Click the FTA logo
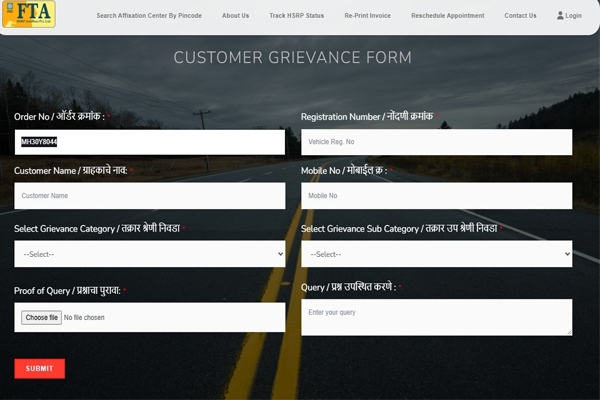600x400 pixels. pos(29,14)
